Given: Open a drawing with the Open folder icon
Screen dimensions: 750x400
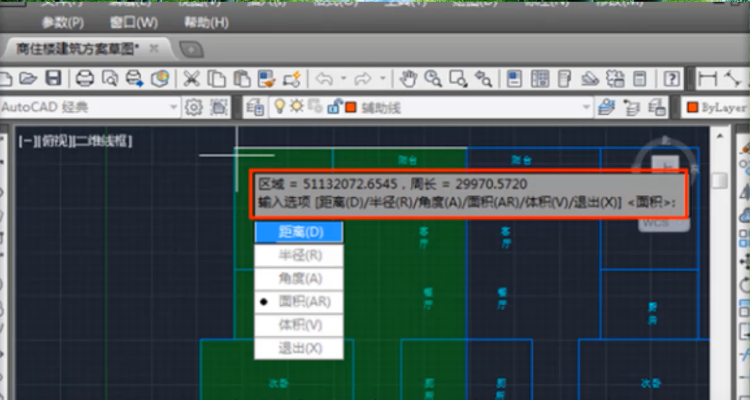Looking at the screenshot, I should click(x=30, y=78).
